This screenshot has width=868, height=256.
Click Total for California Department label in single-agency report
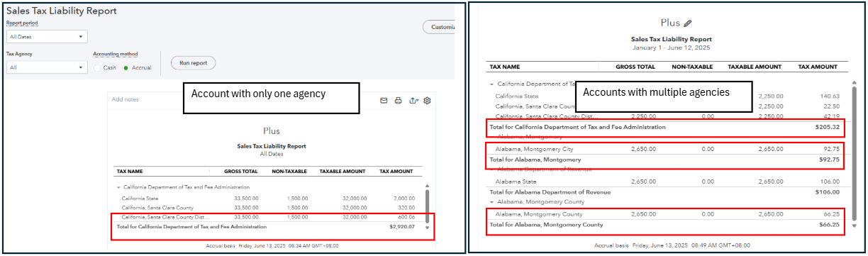click(191, 227)
